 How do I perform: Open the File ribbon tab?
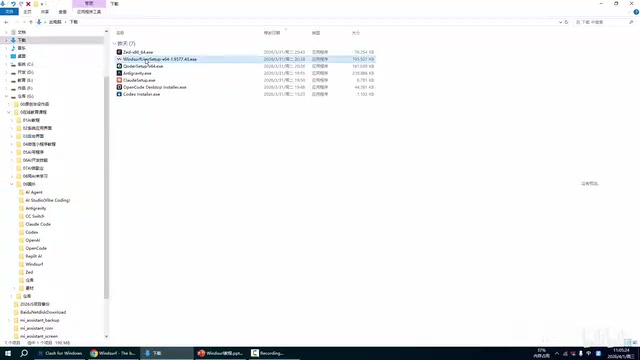tap(9, 12)
